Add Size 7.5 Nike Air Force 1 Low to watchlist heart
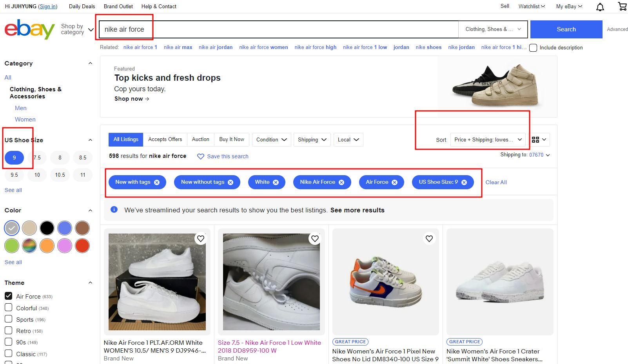The image size is (628, 364). tap(315, 239)
